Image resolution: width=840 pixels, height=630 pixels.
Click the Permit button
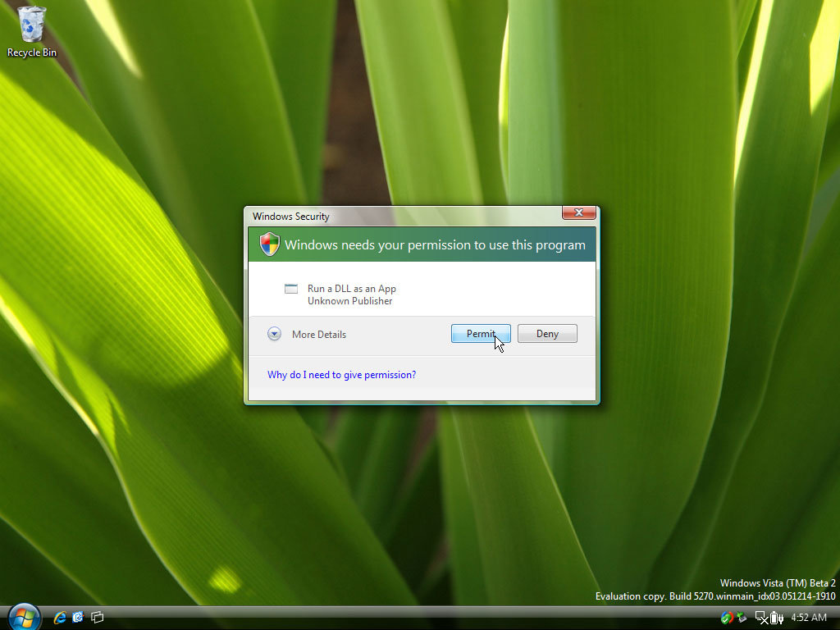[x=481, y=334]
